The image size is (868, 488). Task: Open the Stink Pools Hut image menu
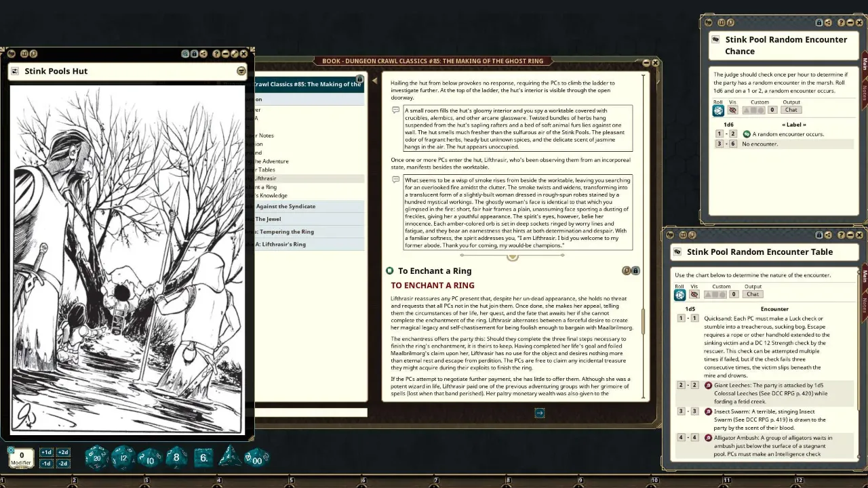[x=241, y=71]
